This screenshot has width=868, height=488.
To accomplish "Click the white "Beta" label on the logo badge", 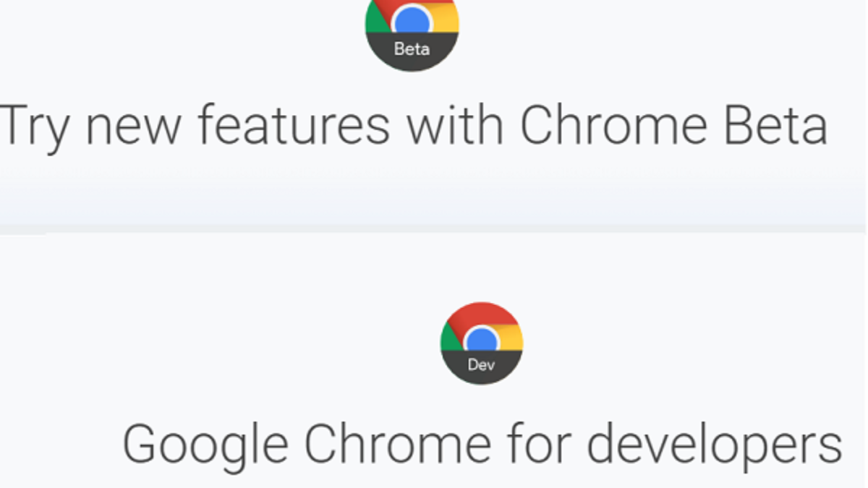I will click(412, 49).
